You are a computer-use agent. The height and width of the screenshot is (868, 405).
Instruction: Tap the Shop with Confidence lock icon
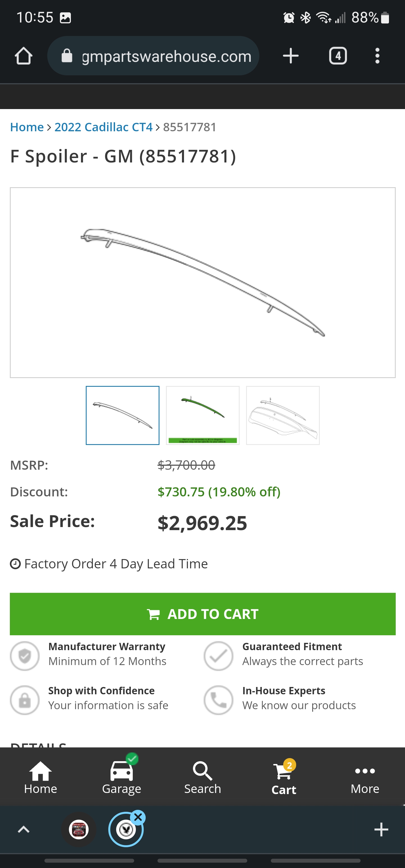point(25,700)
